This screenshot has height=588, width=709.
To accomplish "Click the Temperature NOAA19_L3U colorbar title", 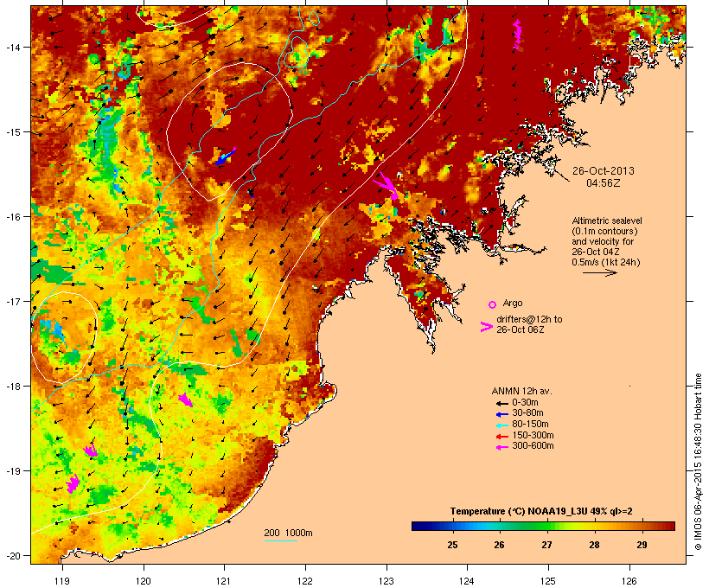I will tap(541, 511).
